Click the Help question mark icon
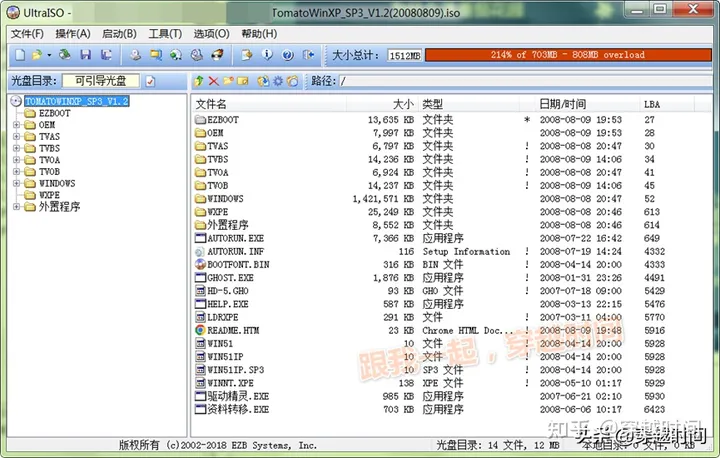The height and width of the screenshot is (458, 720). click(287, 55)
